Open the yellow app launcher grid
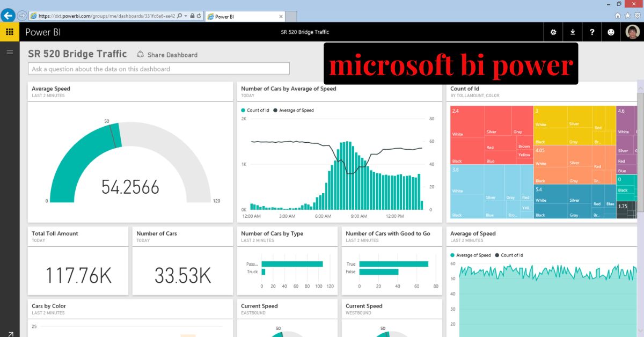This screenshot has height=337, width=644. 10,32
